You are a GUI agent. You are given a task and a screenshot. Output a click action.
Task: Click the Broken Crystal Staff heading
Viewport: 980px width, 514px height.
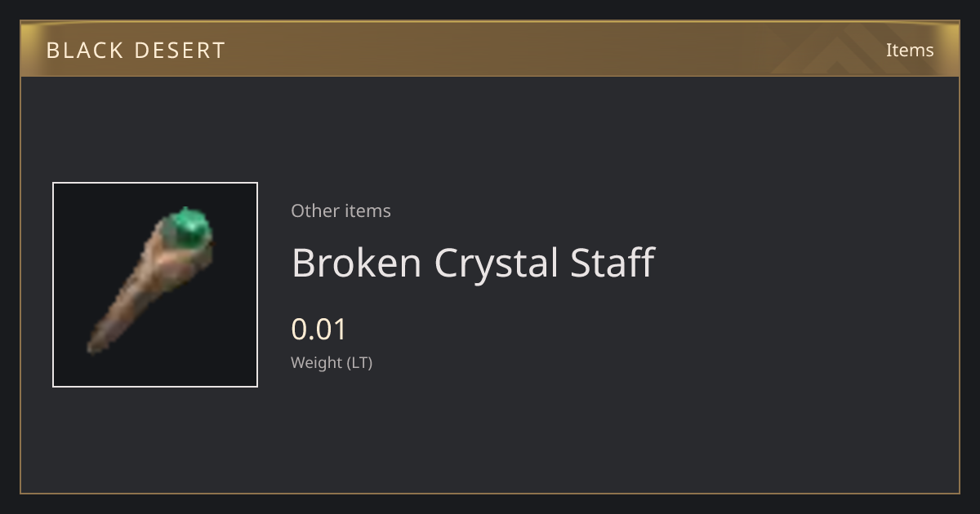click(x=473, y=263)
